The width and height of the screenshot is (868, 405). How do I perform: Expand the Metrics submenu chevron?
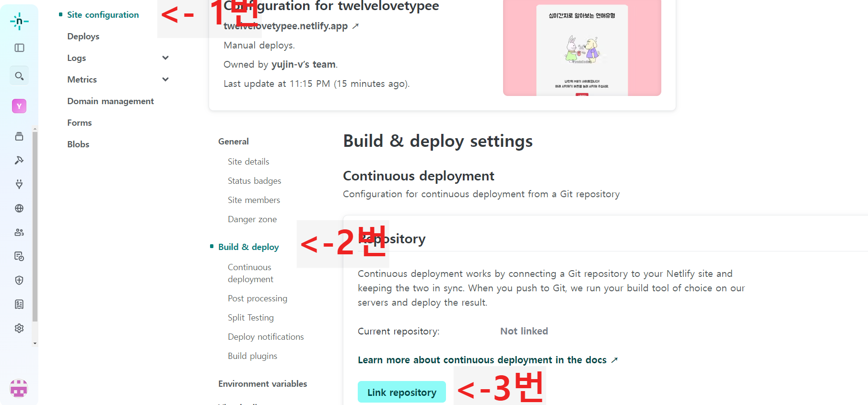click(x=165, y=79)
